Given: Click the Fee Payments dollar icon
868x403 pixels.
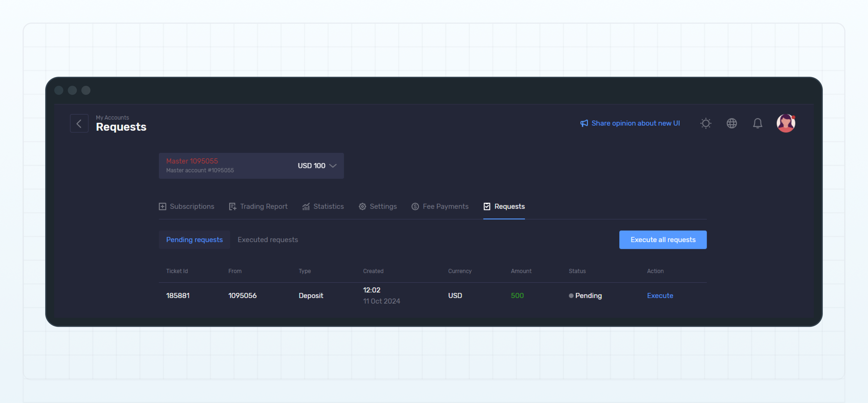Looking at the screenshot, I should tap(415, 206).
